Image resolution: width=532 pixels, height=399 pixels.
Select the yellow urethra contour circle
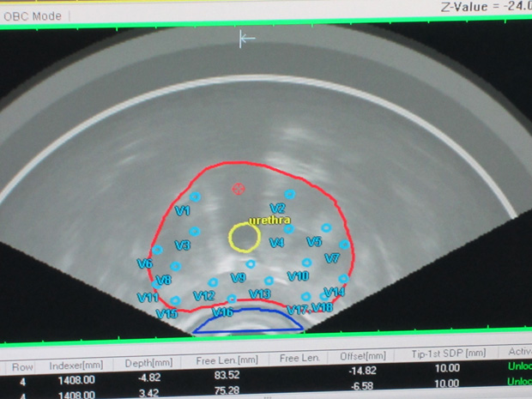243,237
